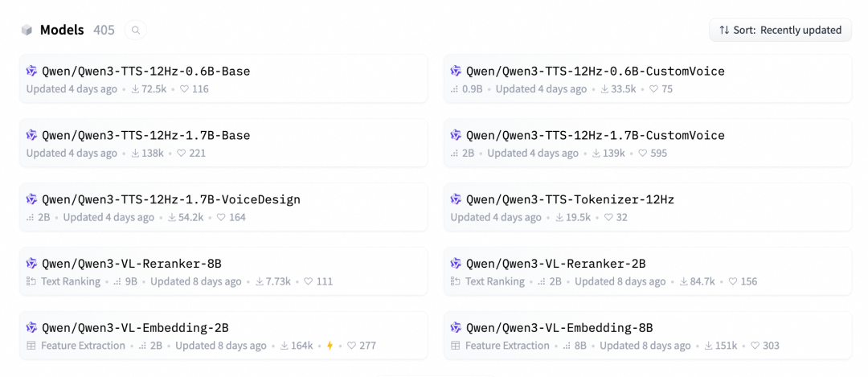
Task: Open Qwen3-TTS-12Hz-0.6B-Base model card
Action: coord(145,71)
